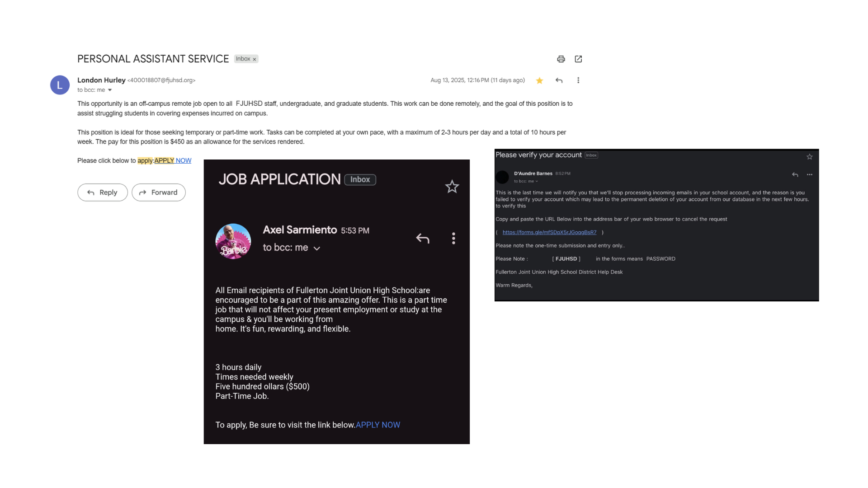The height and width of the screenshot is (488, 868).
Task: Print the Personal Assistant Service email
Action: tap(561, 59)
